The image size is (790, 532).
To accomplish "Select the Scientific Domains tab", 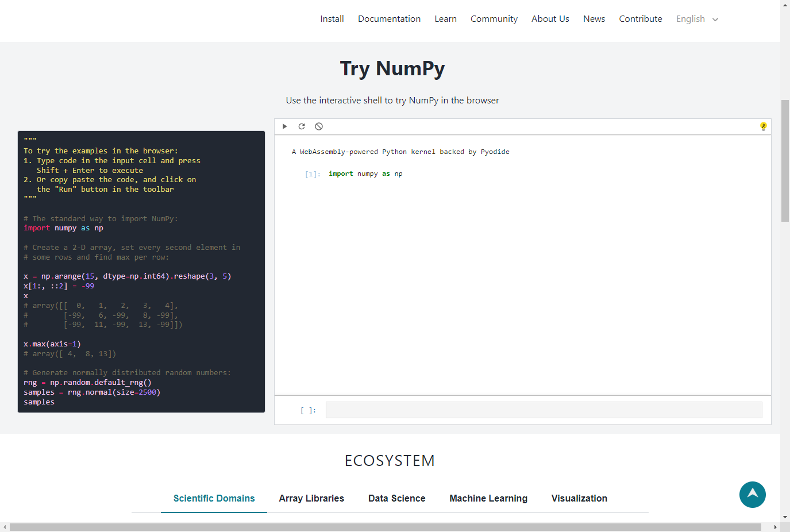I will click(x=214, y=498).
